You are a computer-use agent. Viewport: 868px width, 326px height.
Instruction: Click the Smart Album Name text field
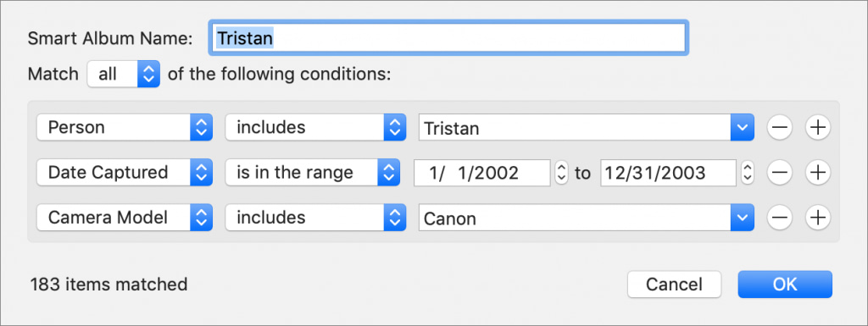pos(448,37)
